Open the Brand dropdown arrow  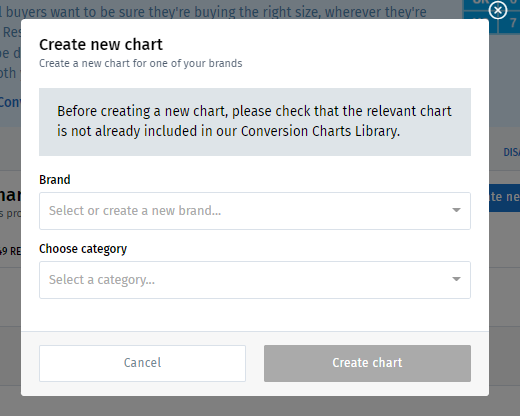click(456, 210)
